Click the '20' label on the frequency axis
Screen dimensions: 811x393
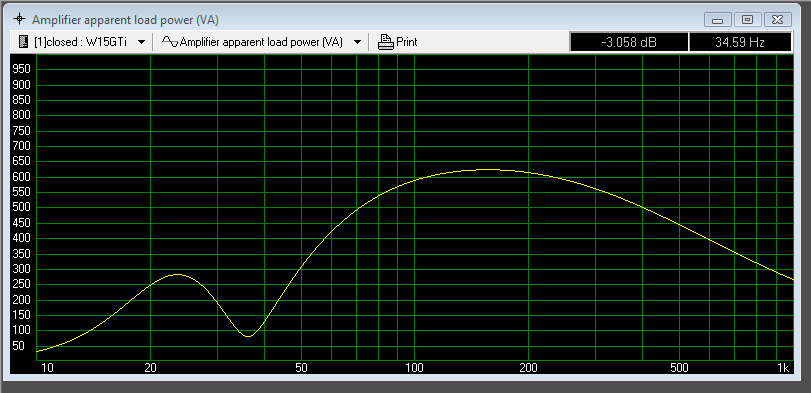click(x=151, y=368)
